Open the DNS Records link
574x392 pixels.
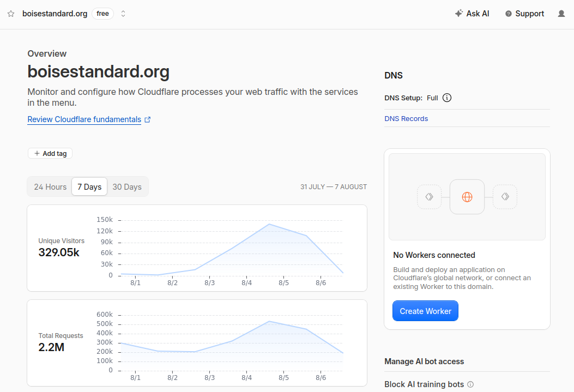[406, 119]
